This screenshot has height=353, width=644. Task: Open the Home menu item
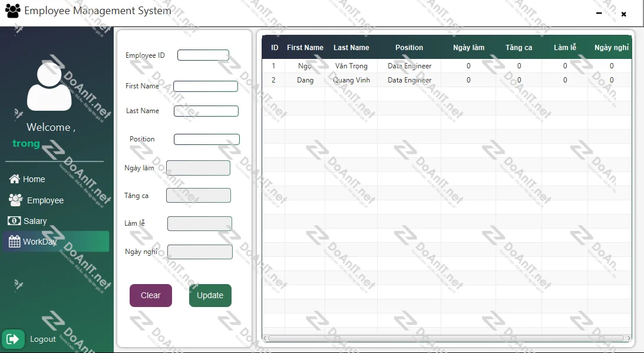point(34,179)
